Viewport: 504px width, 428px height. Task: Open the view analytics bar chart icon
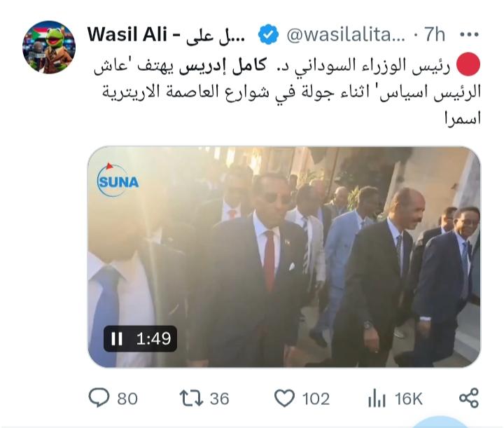click(x=377, y=398)
